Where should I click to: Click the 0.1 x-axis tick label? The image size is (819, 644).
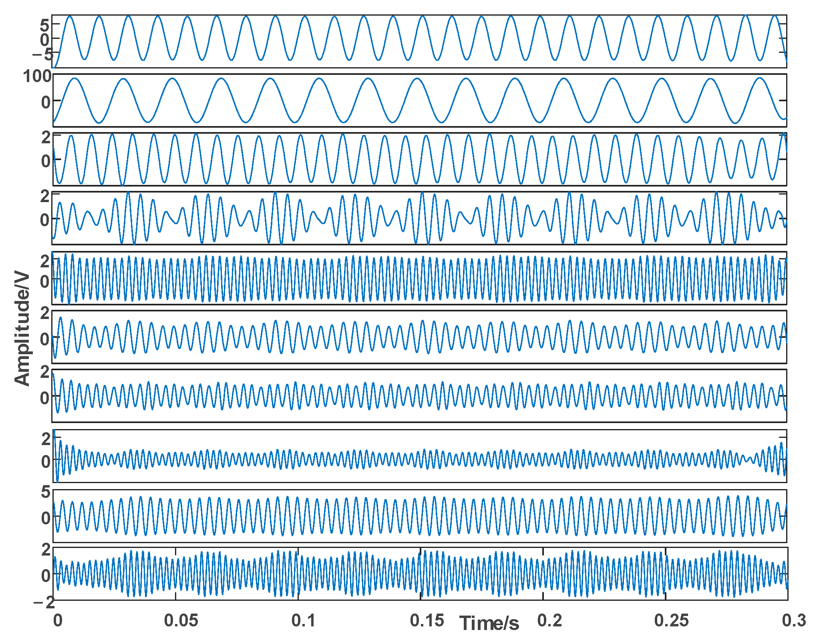(304, 620)
